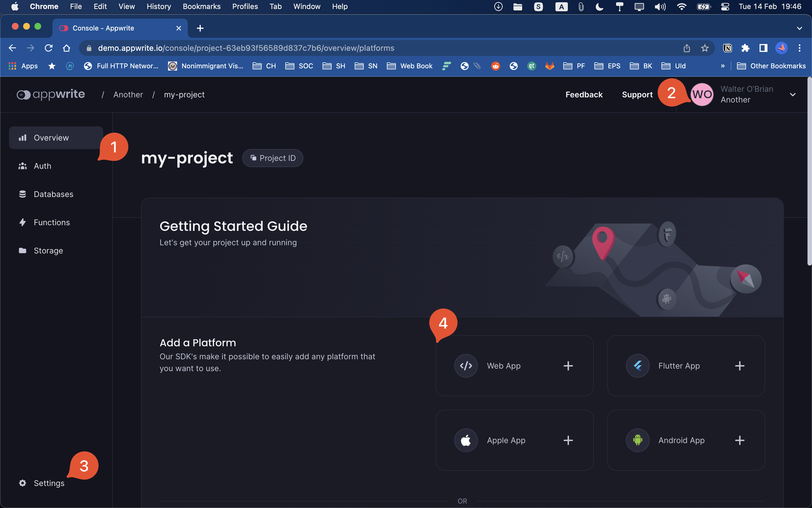Reload the current page
The width and height of the screenshot is (812, 508).
pos(48,48)
